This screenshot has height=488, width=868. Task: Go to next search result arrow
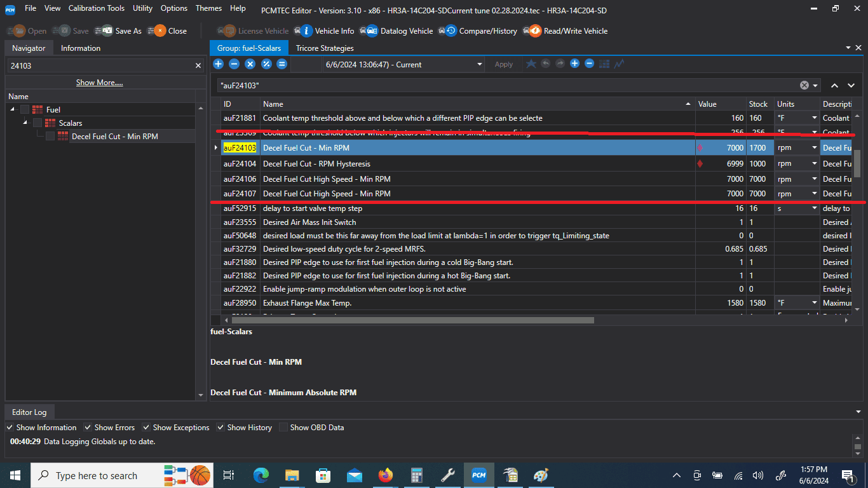coord(851,85)
